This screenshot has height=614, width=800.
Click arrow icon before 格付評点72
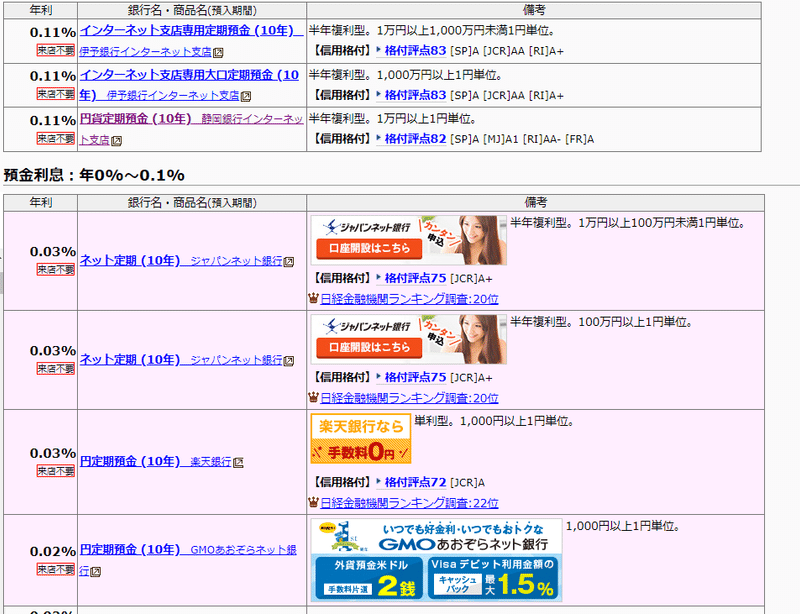(379, 481)
